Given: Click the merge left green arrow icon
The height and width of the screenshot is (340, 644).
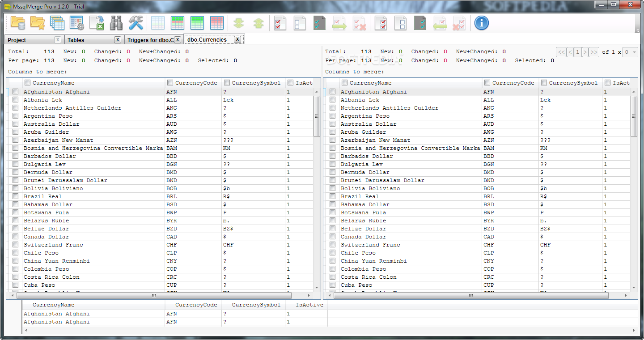Looking at the screenshot, I should tap(440, 23).
